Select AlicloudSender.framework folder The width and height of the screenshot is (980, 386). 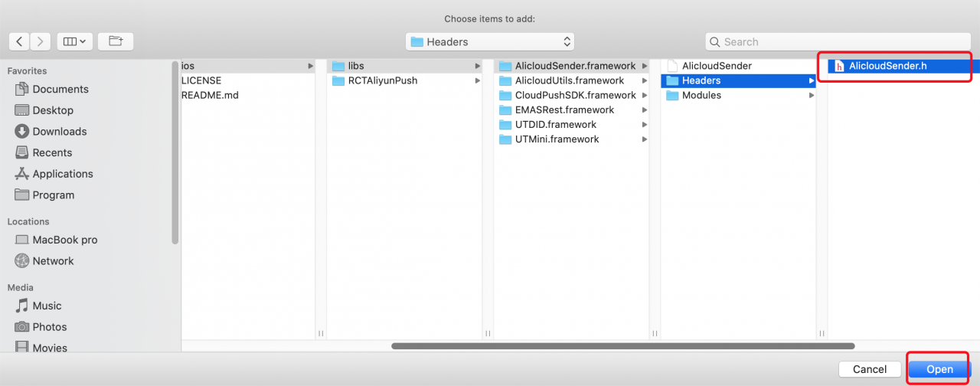[x=572, y=66]
